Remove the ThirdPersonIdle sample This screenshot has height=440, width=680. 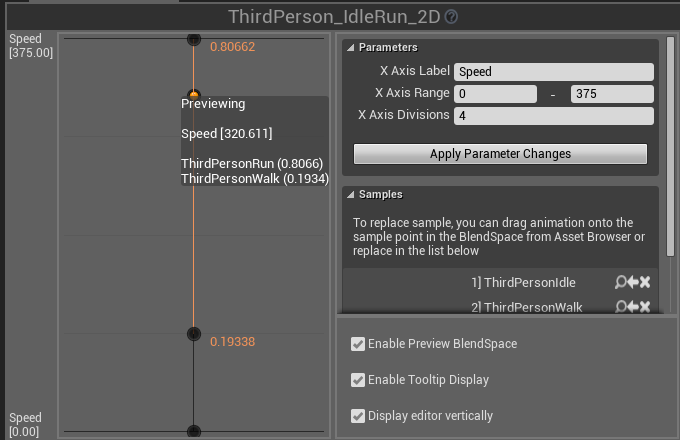(645, 282)
